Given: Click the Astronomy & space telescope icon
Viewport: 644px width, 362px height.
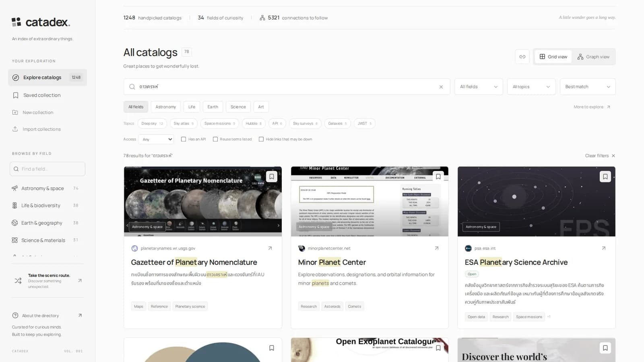Looking at the screenshot, I should pyautogui.click(x=15, y=188).
